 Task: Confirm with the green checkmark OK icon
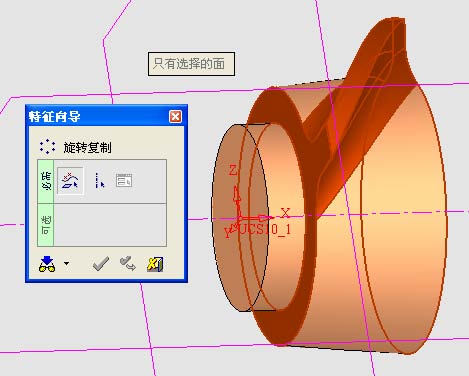pyautogui.click(x=100, y=264)
